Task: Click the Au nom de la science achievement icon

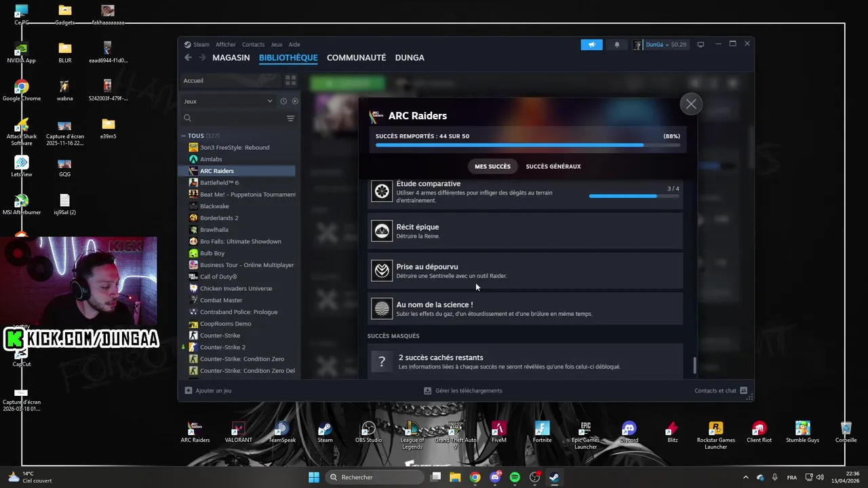Action: tap(382, 309)
